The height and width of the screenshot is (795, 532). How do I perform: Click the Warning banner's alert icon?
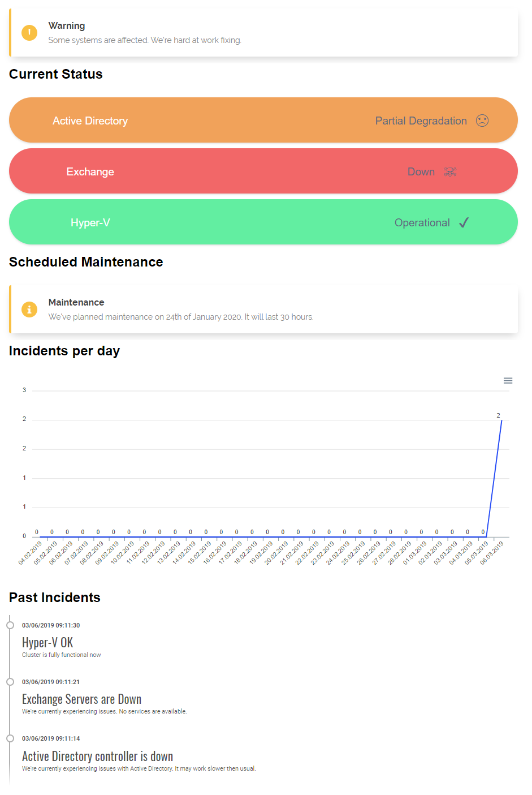(x=29, y=32)
